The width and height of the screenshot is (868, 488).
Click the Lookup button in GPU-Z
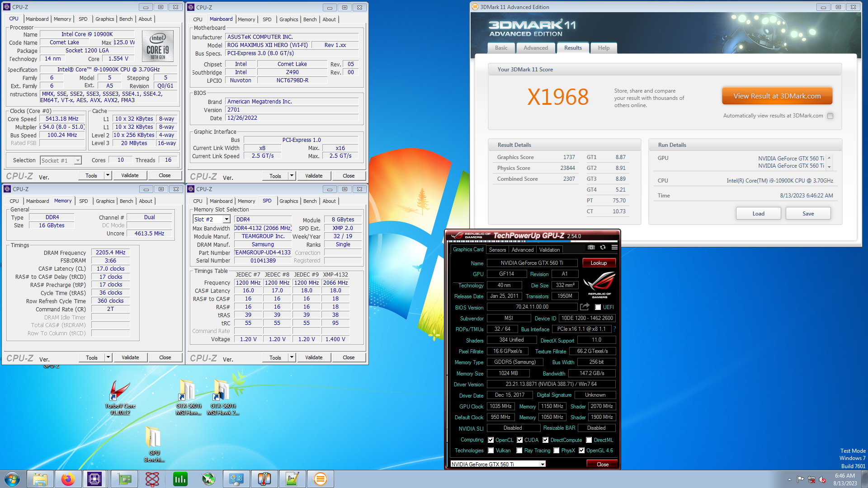tap(599, 263)
